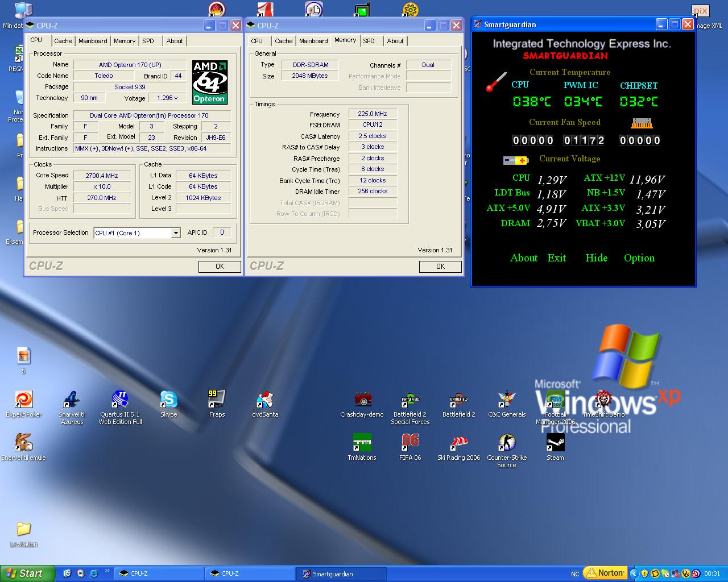Click the HTT value 270.0 MHz
This screenshot has width=728, height=582.
102,198
